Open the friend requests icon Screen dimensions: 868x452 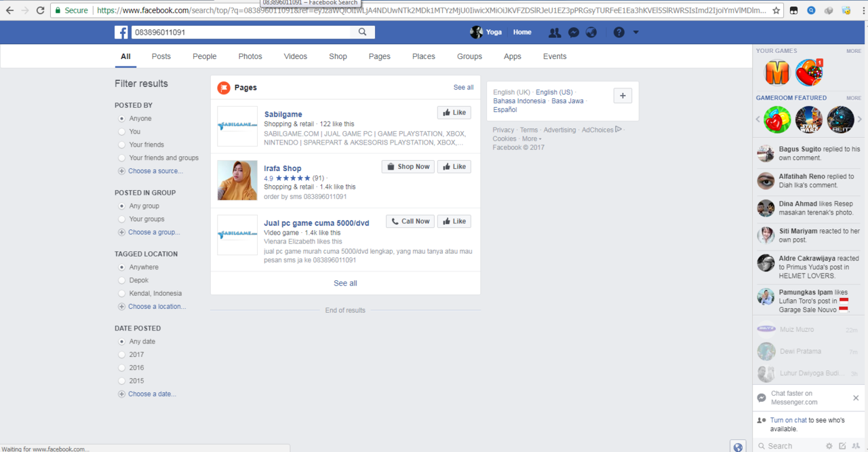pos(555,33)
